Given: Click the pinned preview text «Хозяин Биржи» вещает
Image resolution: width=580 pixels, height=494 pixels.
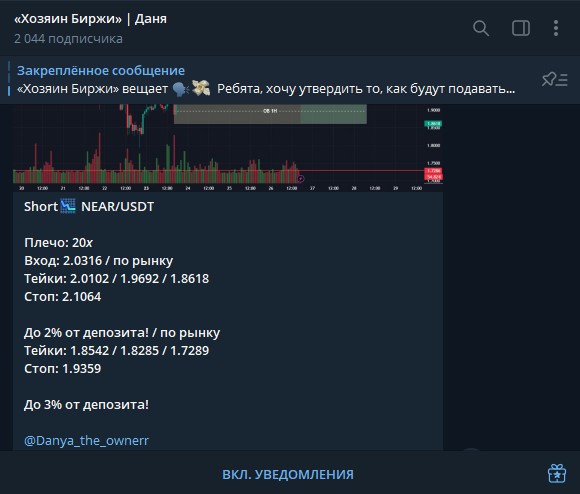Looking at the screenshot, I should point(92,89).
